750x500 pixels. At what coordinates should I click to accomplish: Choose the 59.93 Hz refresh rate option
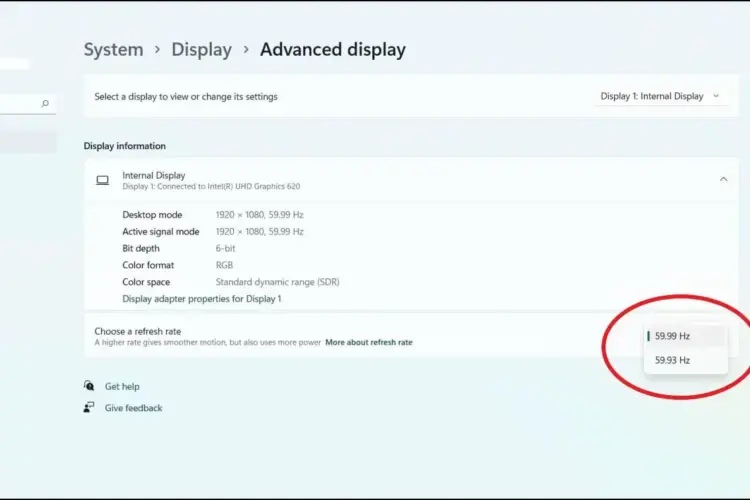pyautogui.click(x=672, y=360)
